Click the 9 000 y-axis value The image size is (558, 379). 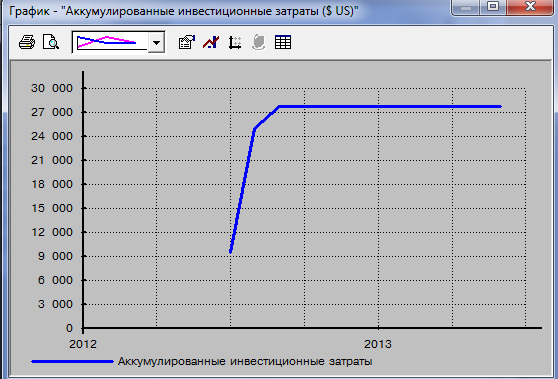pyautogui.click(x=55, y=256)
